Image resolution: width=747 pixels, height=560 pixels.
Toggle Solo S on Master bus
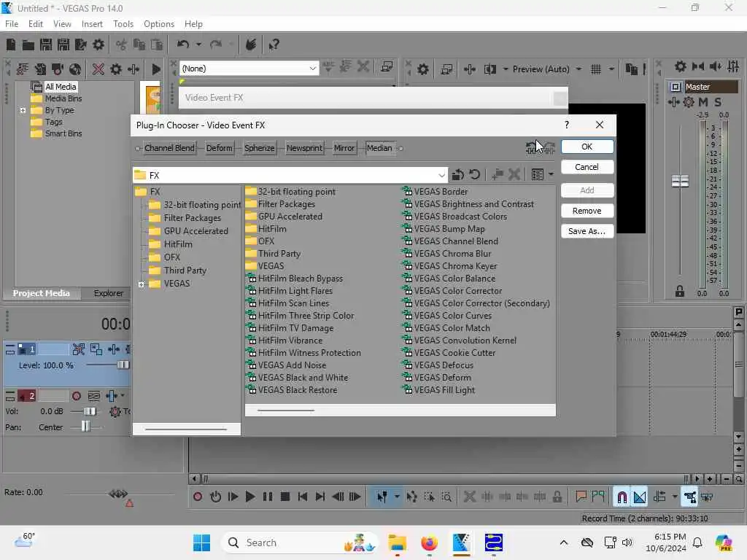(718, 102)
